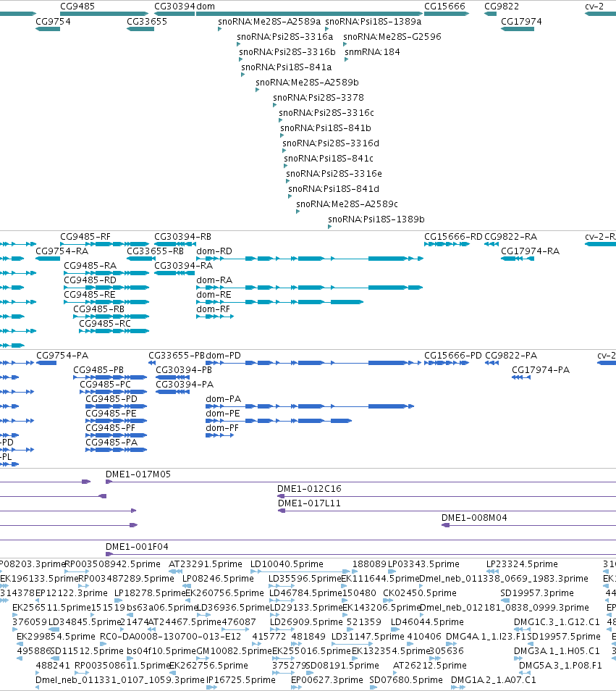Click the DME1-001F04 clone label
Image resolution: width=616 pixels, height=691 pixels.
[x=137, y=546]
